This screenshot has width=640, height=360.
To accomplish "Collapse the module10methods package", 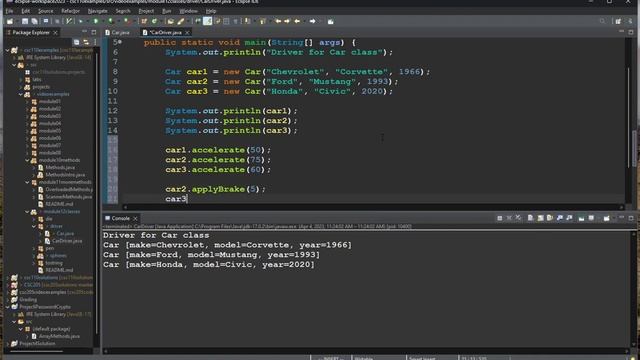I will pyautogui.click(x=27, y=160).
